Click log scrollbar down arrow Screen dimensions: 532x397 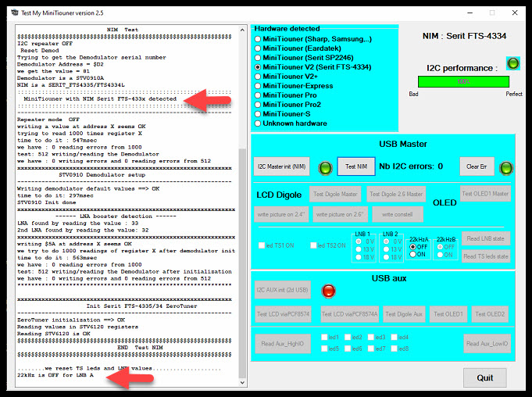pyautogui.click(x=242, y=382)
